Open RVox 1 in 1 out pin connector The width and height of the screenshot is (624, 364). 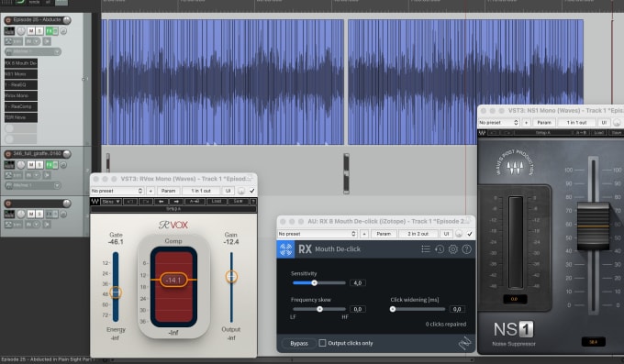coord(201,191)
